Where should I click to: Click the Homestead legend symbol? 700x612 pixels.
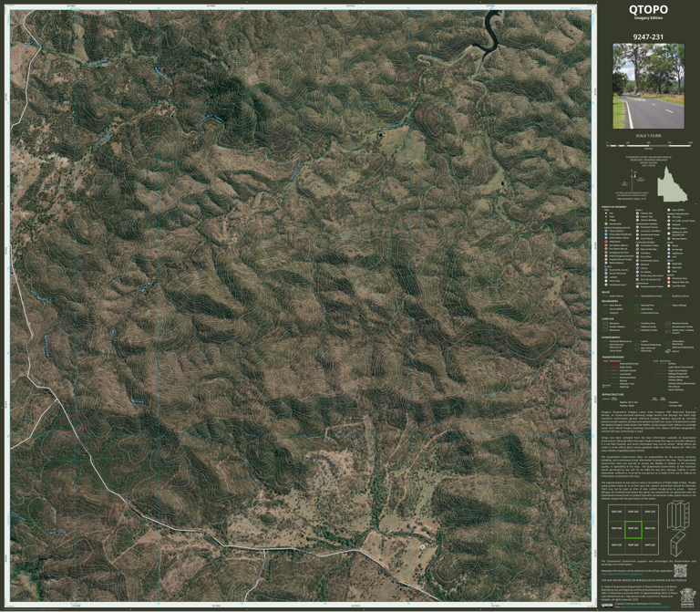pyautogui.click(x=606, y=223)
